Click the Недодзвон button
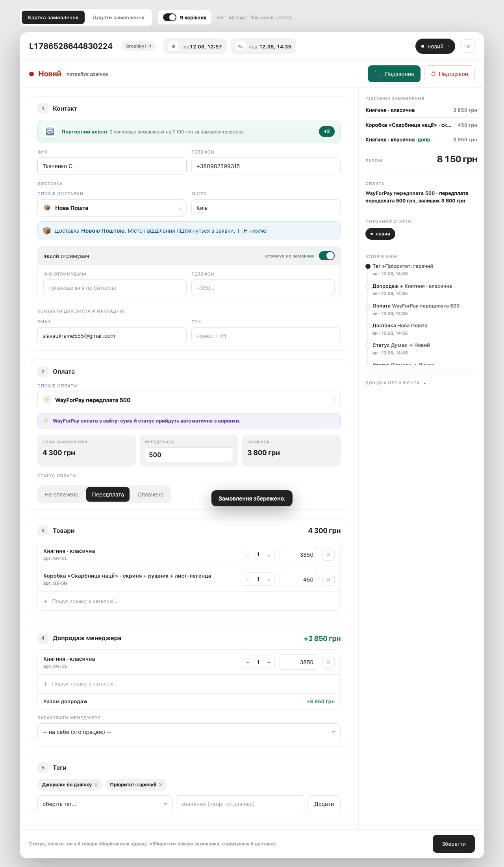The width and height of the screenshot is (504, 867). click(x=449, y=74)
